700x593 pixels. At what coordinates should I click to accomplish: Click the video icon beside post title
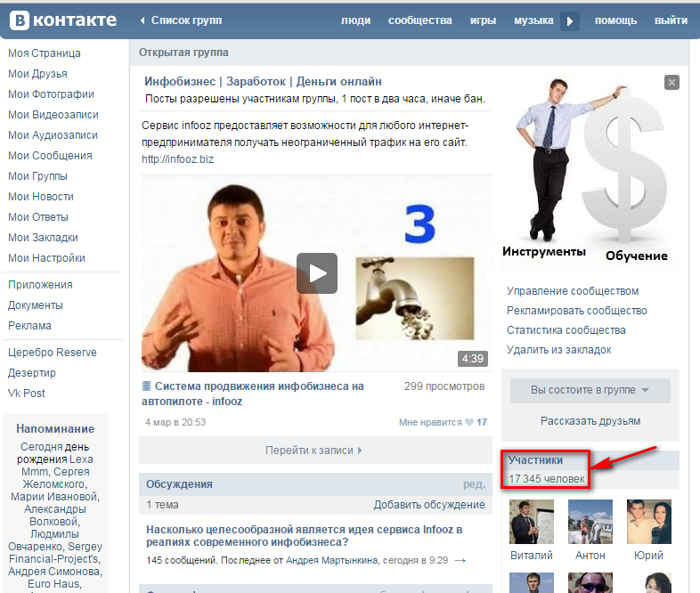click(x=146, y=386)
